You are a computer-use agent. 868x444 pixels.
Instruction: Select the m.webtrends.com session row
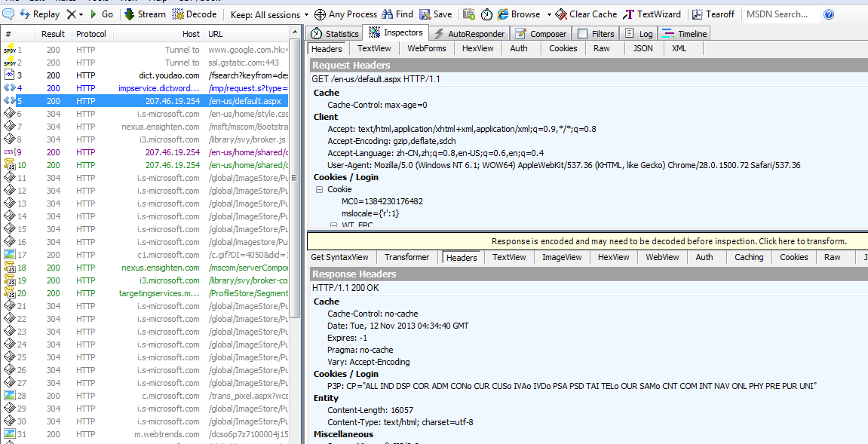tap(145, 434)
